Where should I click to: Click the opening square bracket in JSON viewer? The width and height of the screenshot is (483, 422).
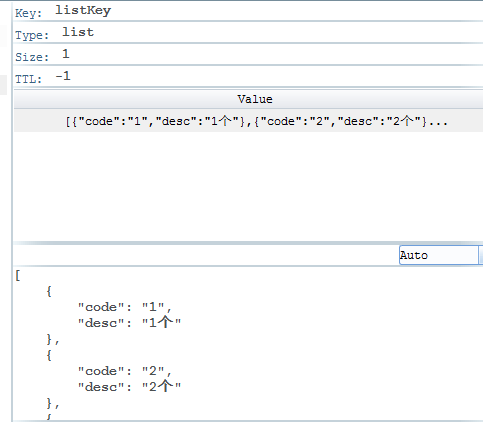18,276
